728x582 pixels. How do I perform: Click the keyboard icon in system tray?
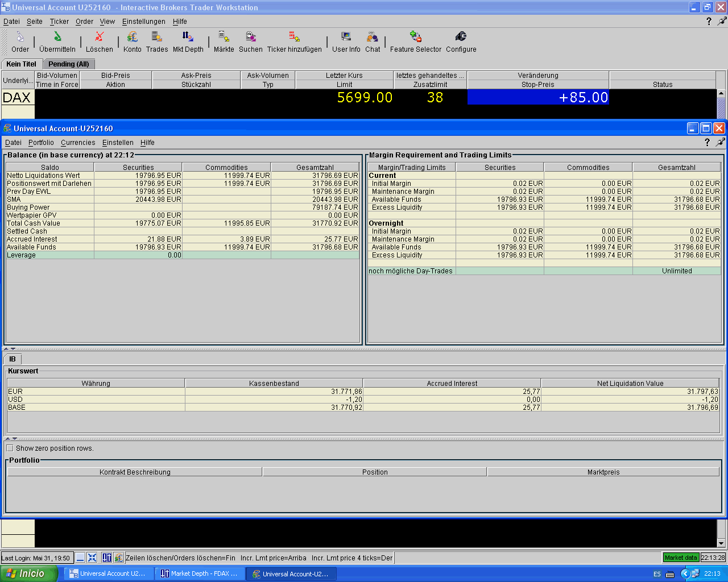point(670,574)
